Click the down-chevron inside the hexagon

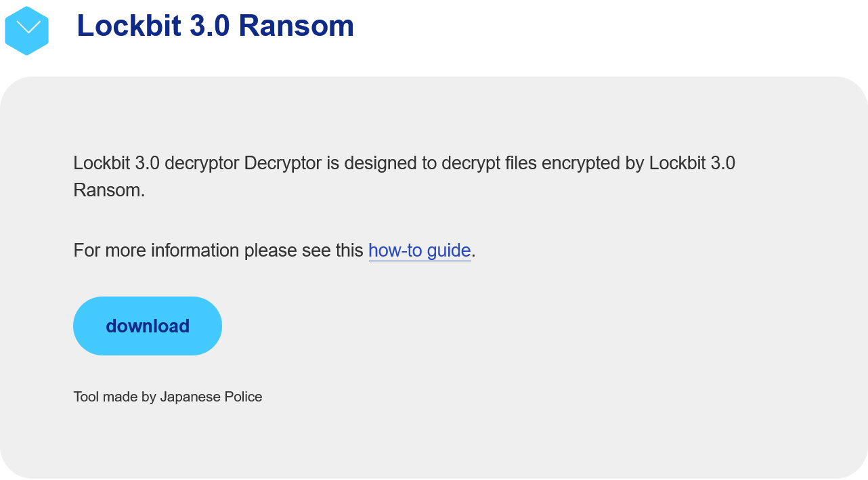28,27
